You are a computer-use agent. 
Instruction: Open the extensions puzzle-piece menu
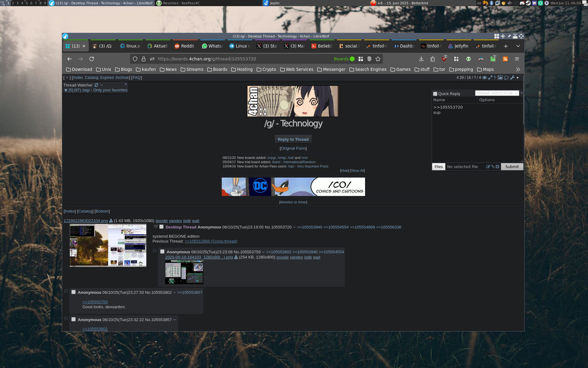pos(432,59)
